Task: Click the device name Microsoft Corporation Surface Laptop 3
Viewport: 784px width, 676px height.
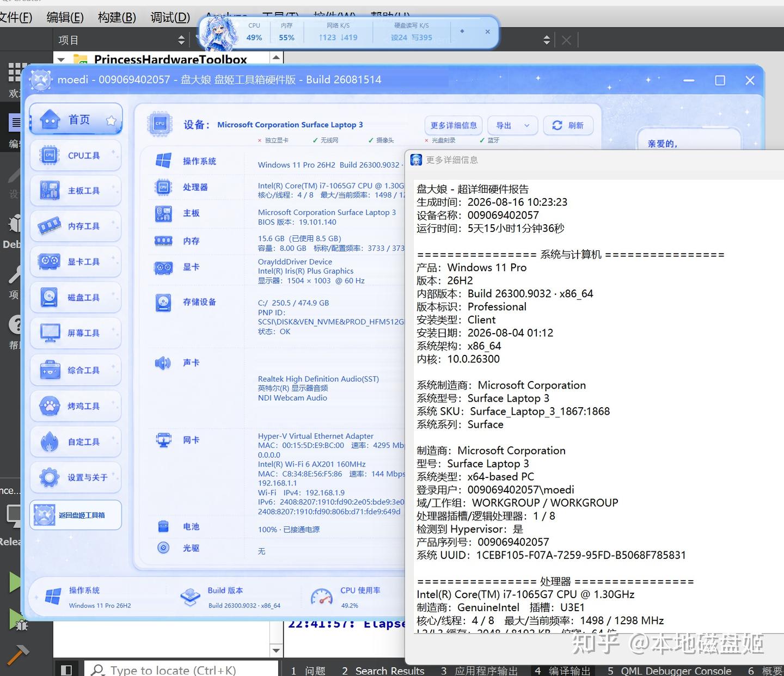Action: point(290,125)
